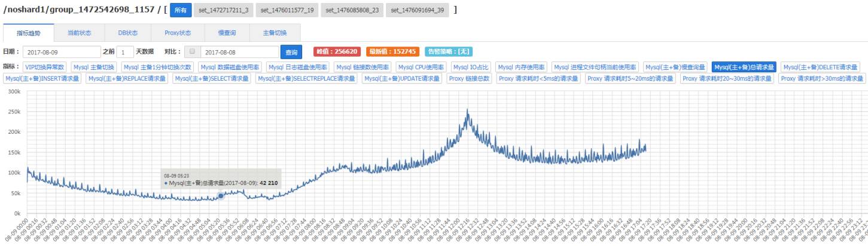Viewport: 868px width, 246px height.
Task: Select Mysql 进程文件句柄当前使用率 metric
Action: pyautogui.click(x=595, y=67)
